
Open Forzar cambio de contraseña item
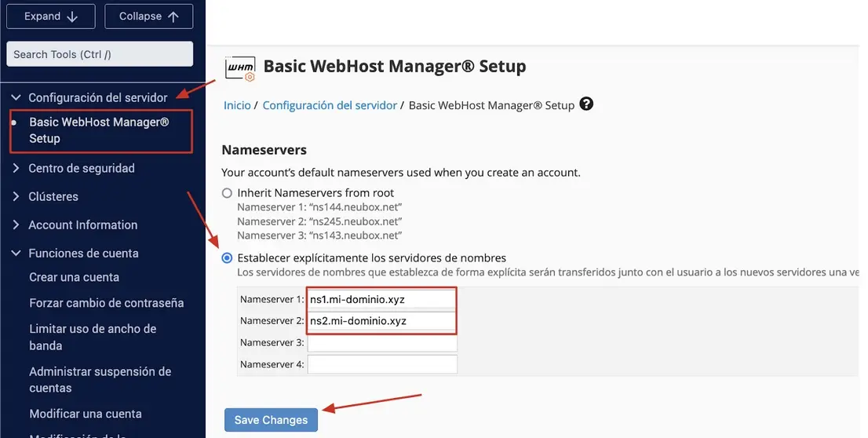[x=106, y=303]
